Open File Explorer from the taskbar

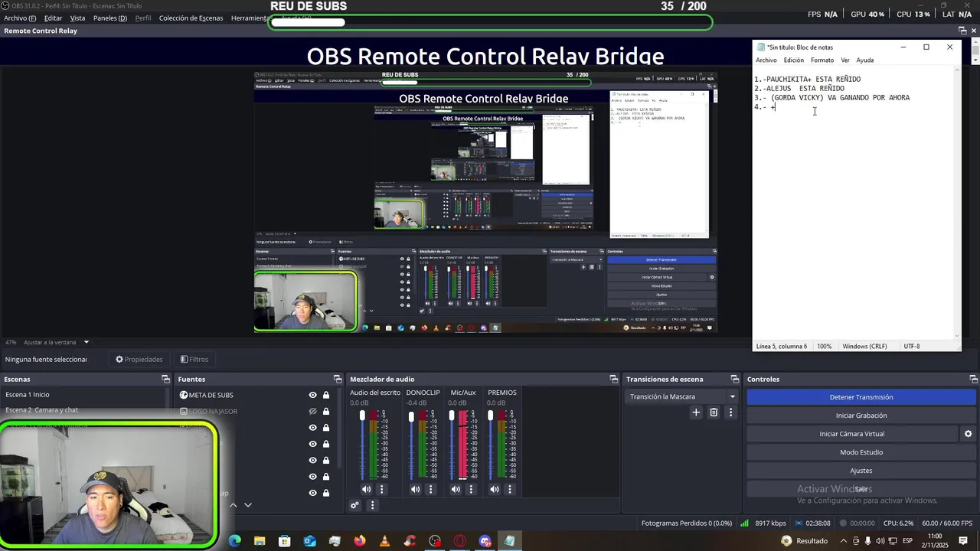pyautogui.click(x=260, y=541)
